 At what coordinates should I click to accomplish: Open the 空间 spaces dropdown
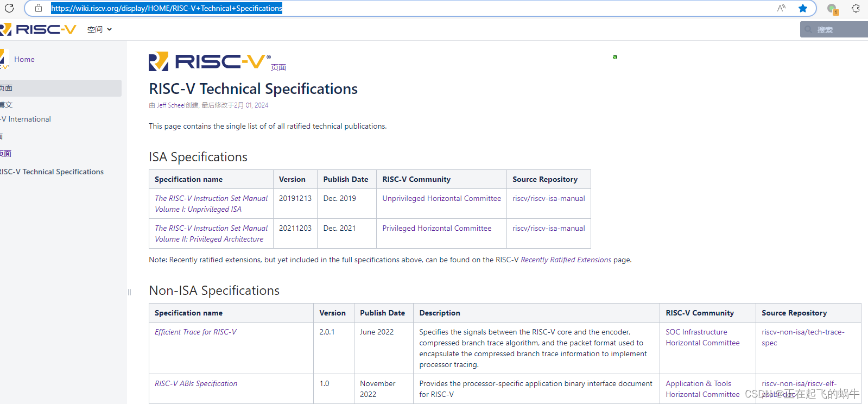pyautogui.click(x=99, y=29)
